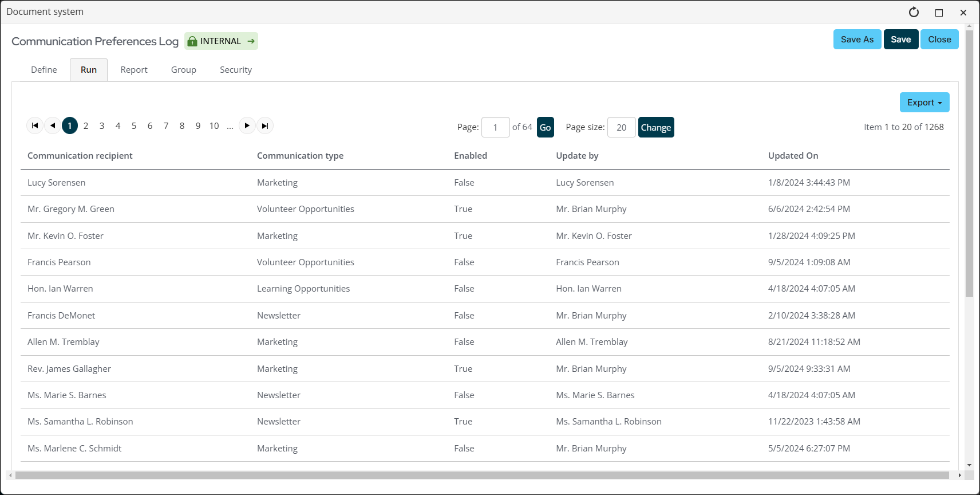The width and height of the screenshot is (980, 495).
Task: Click the green lock icon beside INTERNAL
Action: tap(192, 41)
